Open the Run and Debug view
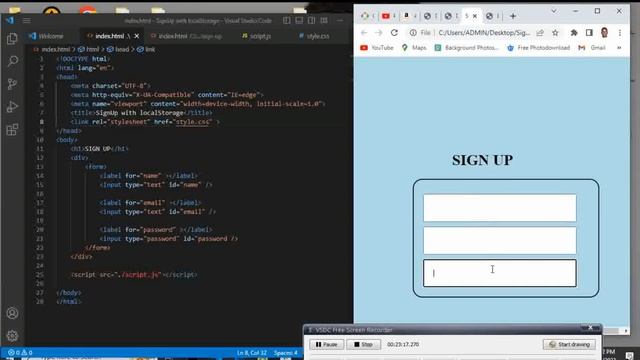 [x=12, y=107]
